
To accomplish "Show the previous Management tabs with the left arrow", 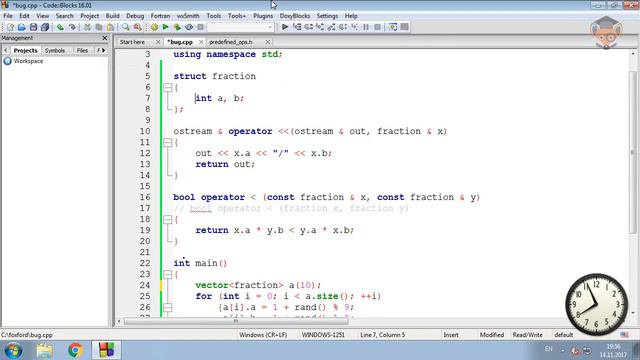I will [5, 50].
